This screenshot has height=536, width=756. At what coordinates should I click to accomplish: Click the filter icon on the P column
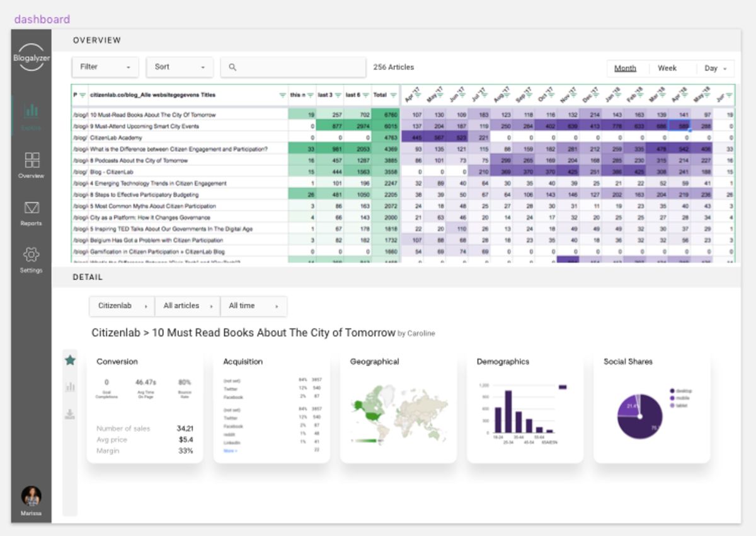82,95
